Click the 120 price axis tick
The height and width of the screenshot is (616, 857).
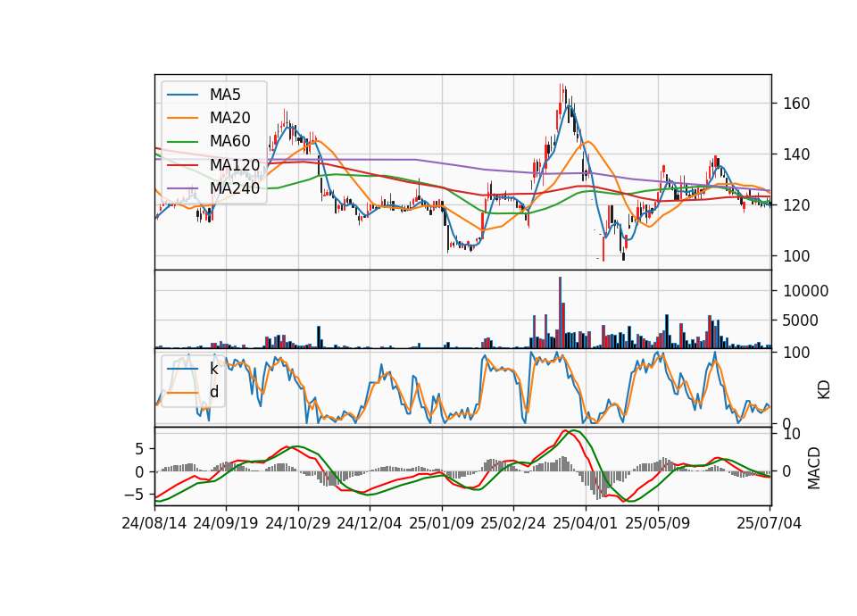coord(796,205)
